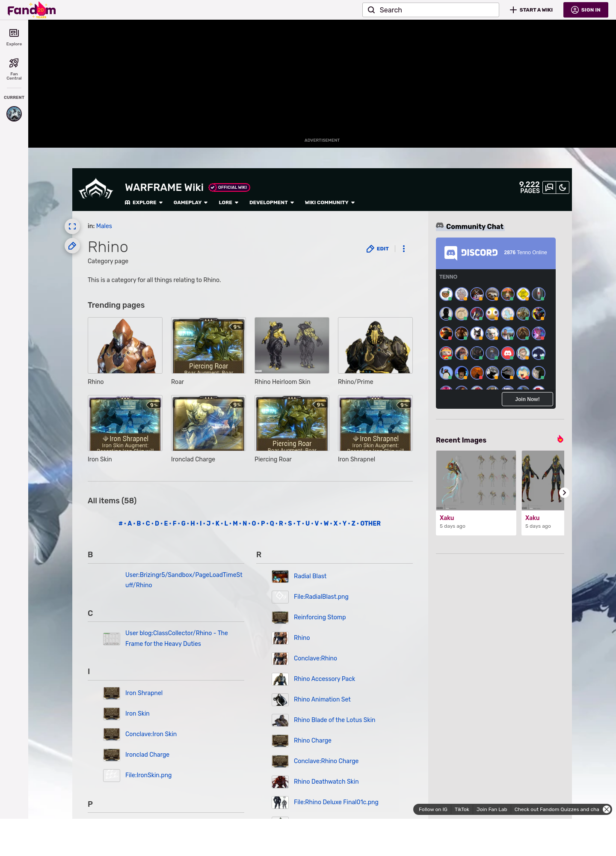Image resolution: width=616 pixels, height=856 pixels.
Task: Click the File:IronSkin.png thumbnail icon
Action: [112, 775]
